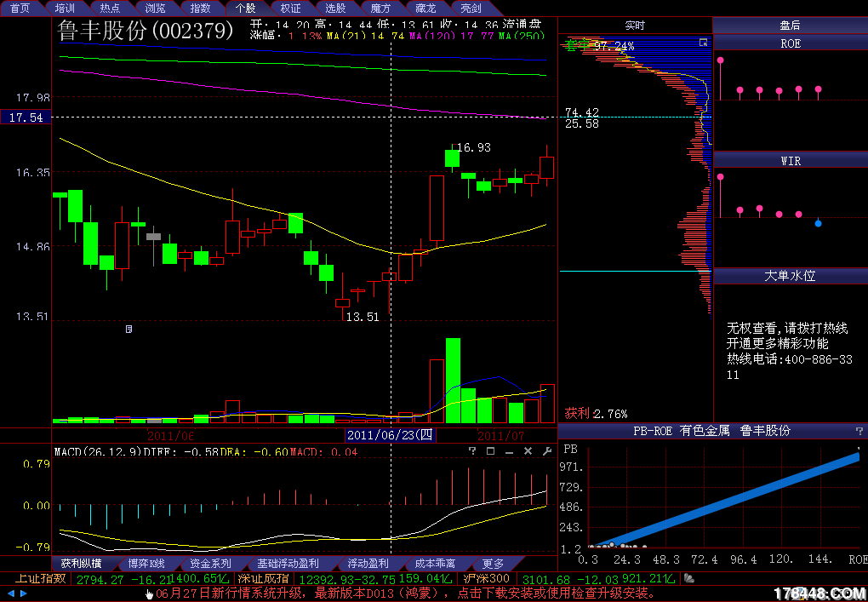Click the system upgrade download notice link
This screenshot has width=868, height=602.
click(x=400, y=593)
